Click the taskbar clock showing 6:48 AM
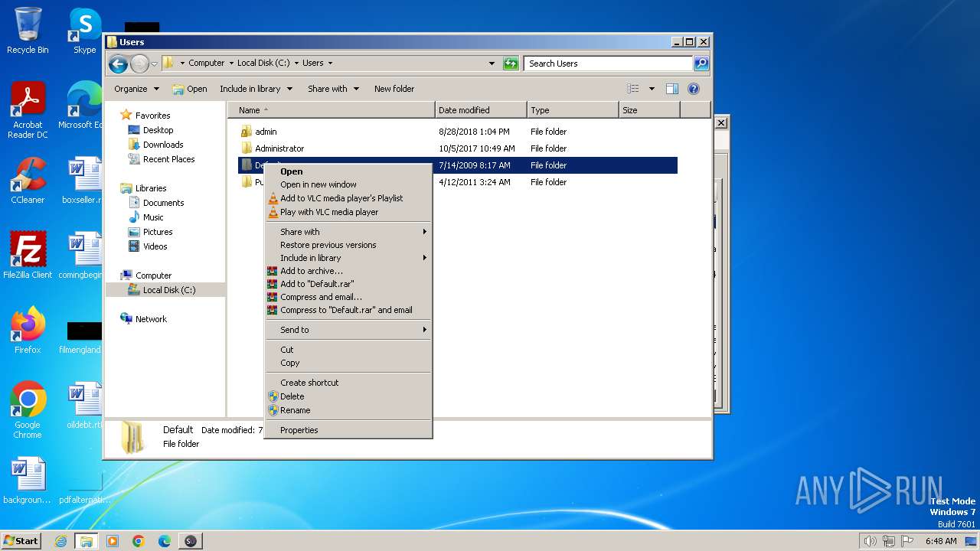This screenshot has height=551, width=980. [941, 541]
